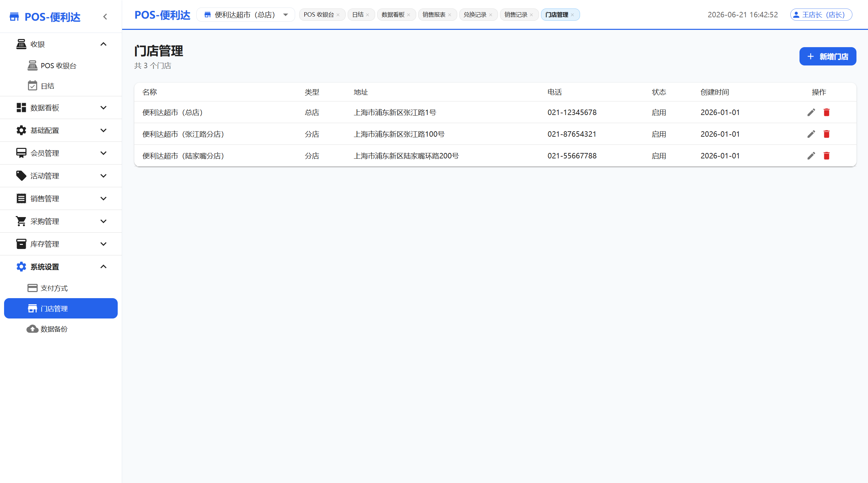Click the 共 3 个门店 count text

[x=153, y=65]
